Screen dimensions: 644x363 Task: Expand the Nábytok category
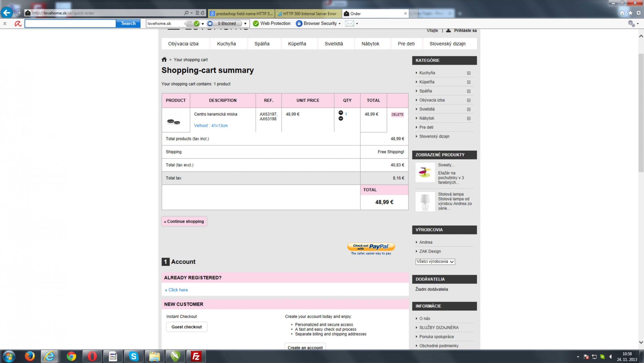(x=469, y=118)
